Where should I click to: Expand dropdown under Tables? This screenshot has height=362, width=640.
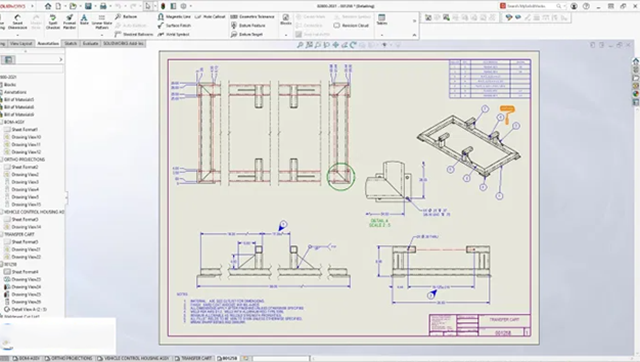(382, 35)
